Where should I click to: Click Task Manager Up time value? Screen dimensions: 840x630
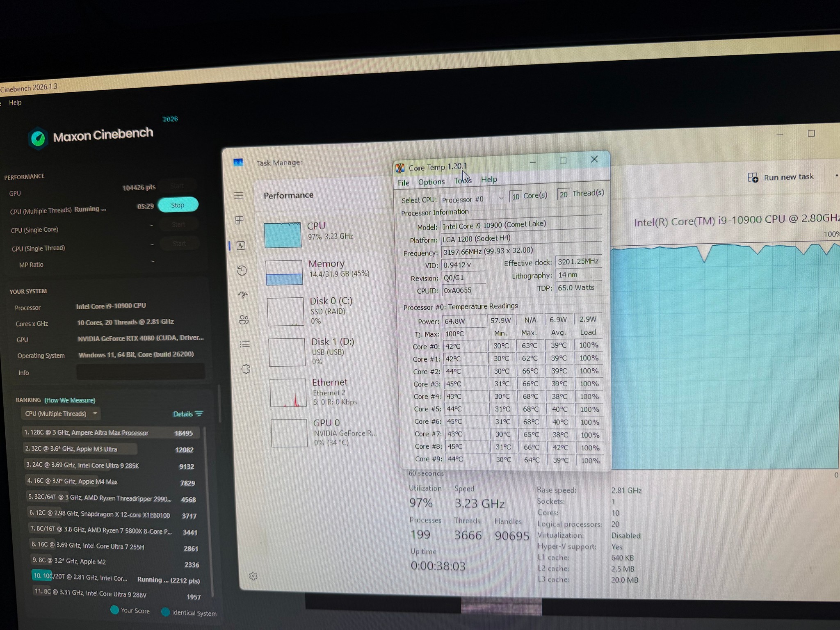tap(438, 566)
